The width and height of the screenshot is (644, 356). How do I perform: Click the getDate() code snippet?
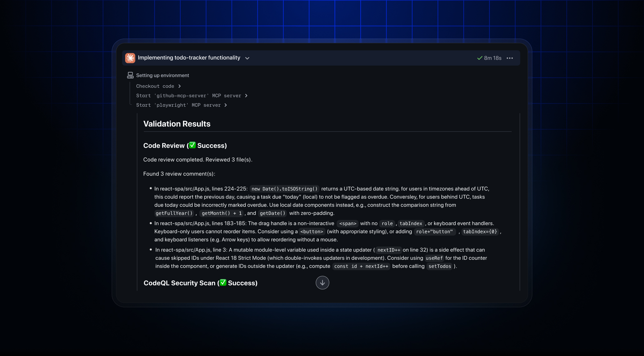pos(273,213)
